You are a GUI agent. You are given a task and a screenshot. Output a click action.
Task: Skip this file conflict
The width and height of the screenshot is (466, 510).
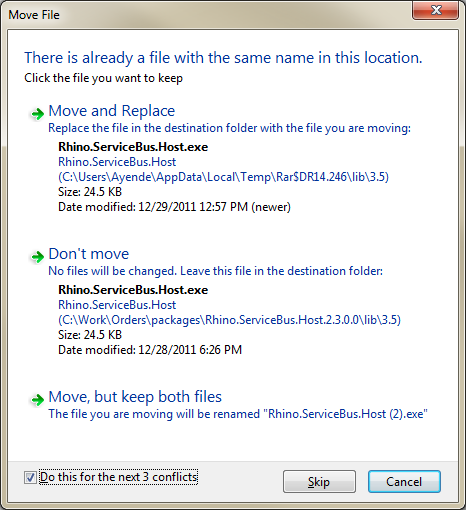click(319, 482)
